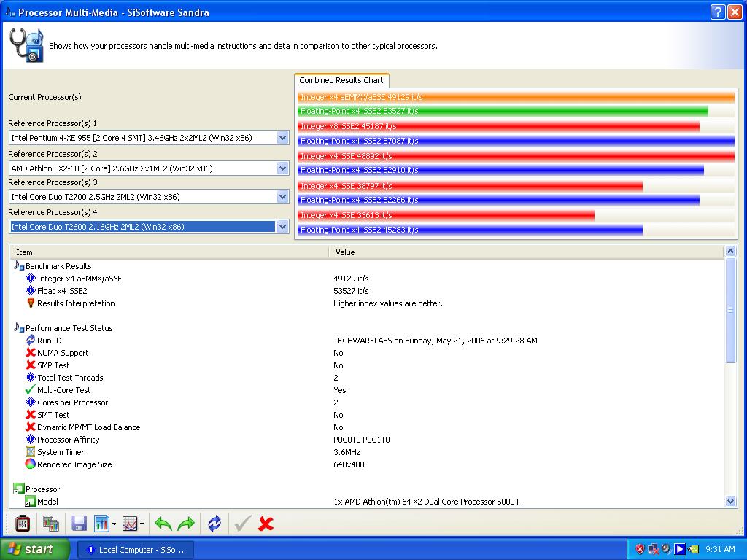The image size is (747, 560).
Task: Open the bar chart icon's dropdown arrow
Action: tap(114, 524)
